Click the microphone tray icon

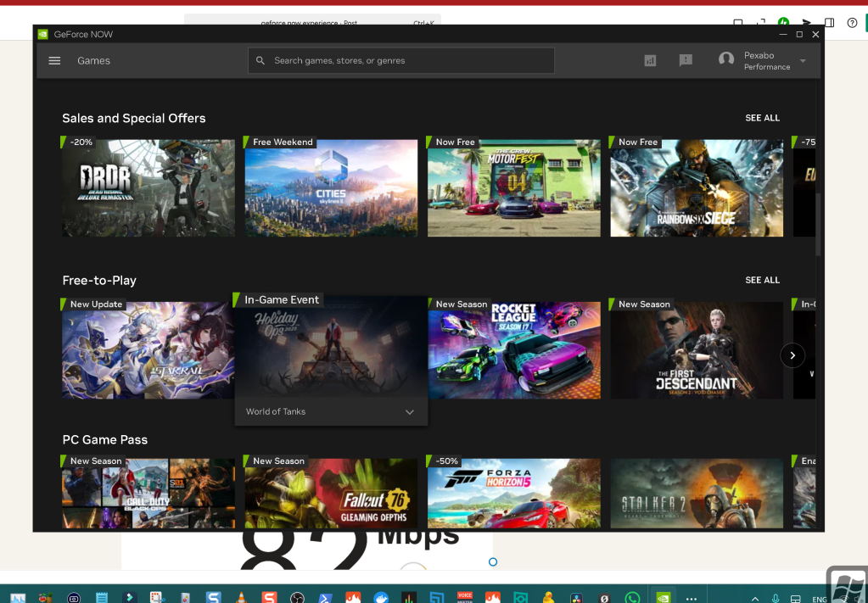coord(776,599)
